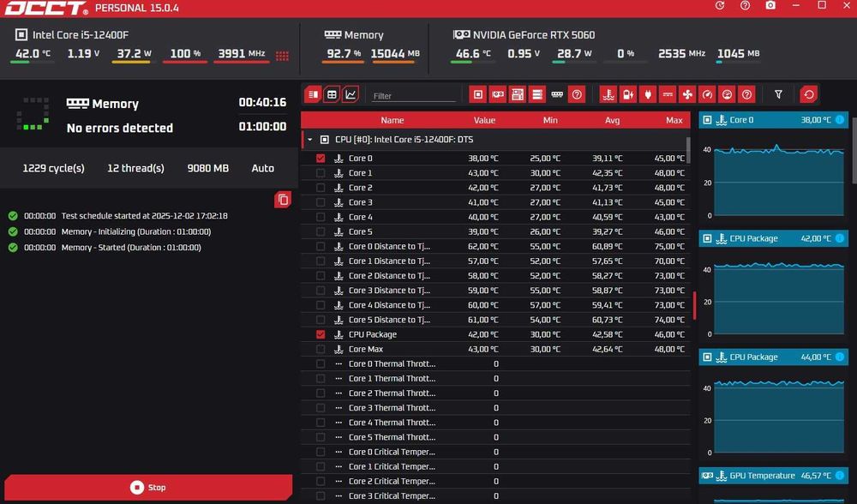Screen dimensions: 857x504
Task: Click the 44,00 °C CPU Package graph
Action: click(779, 417)
